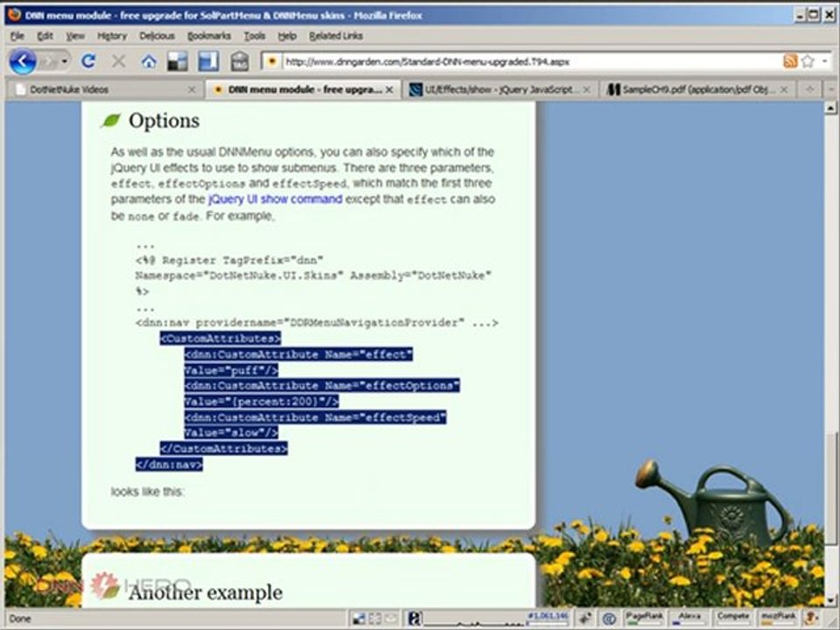Viewport: 840px width, 630px height.
Task: Click the faded tag icon in status bar
Action: [x=374, y=619]
